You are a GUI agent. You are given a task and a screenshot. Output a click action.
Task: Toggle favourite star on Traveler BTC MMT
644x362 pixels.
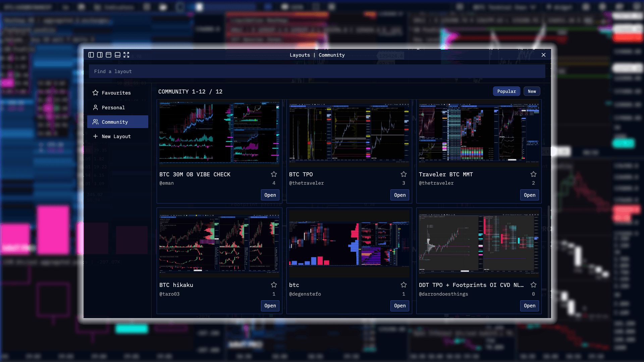pyautogui.click(x=533, y=174)
